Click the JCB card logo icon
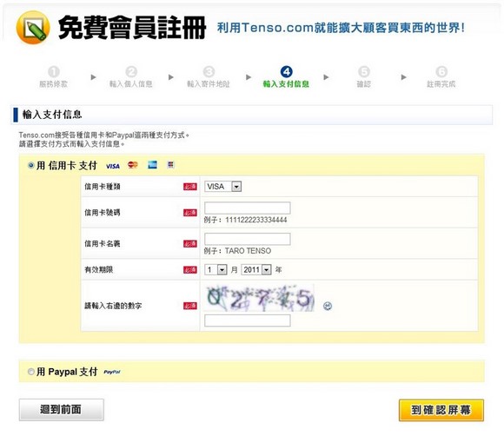Viewport: 504px width, 436px height. pos(170,165)
